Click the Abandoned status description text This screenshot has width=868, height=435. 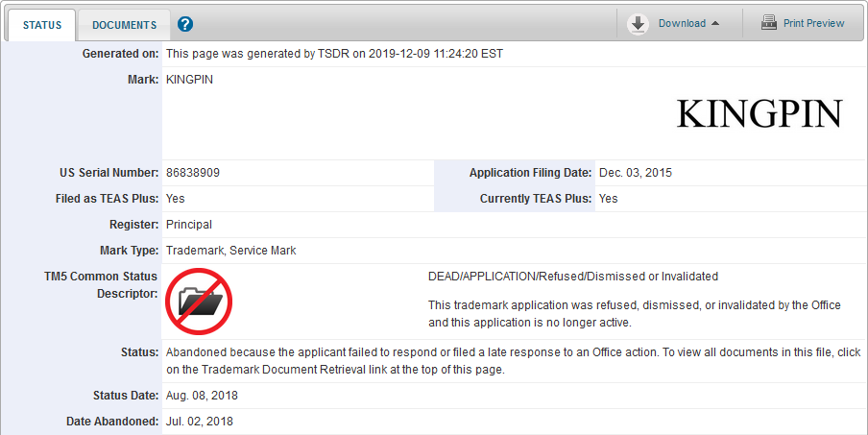(x=513, y=361)
